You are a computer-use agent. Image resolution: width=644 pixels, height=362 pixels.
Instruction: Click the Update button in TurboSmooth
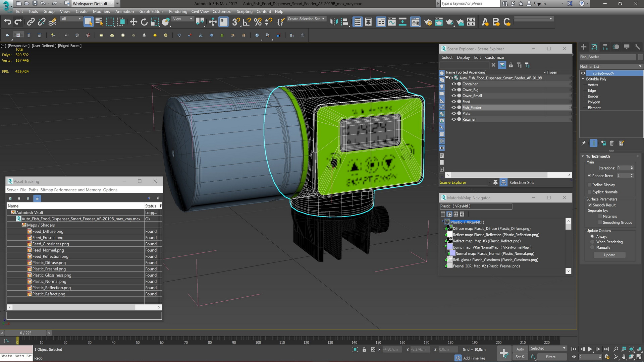tap(609, 255)
